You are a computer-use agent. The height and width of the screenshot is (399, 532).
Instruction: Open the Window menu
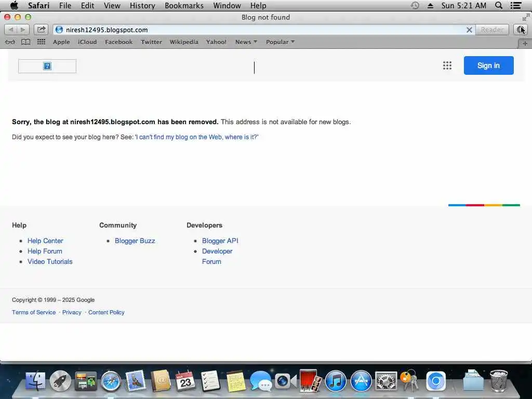227,5
